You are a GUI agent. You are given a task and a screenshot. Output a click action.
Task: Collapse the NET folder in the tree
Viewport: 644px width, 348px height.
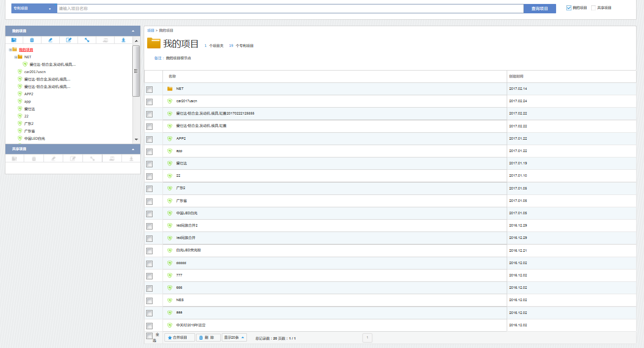[16, 57]
